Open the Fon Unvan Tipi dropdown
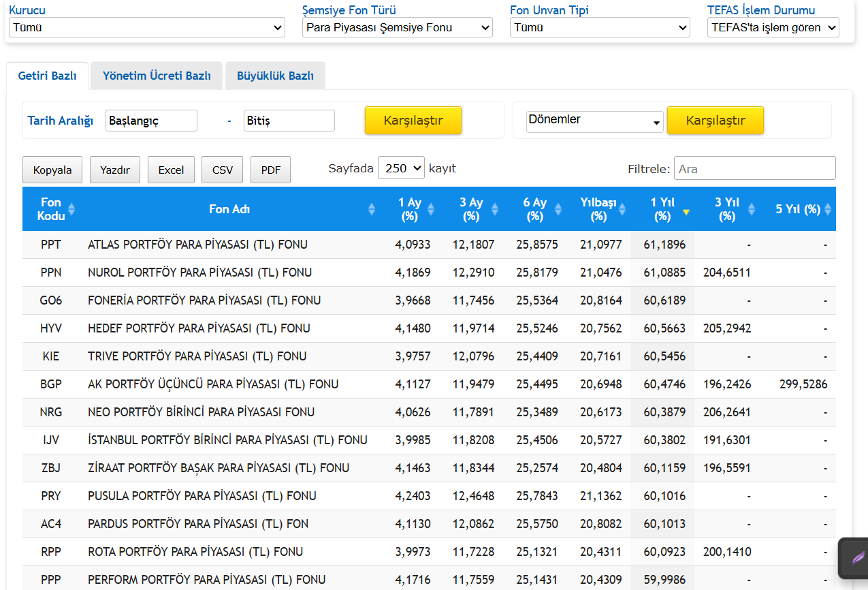This screenshot has height=590, width=868. (x=600, y=28)
